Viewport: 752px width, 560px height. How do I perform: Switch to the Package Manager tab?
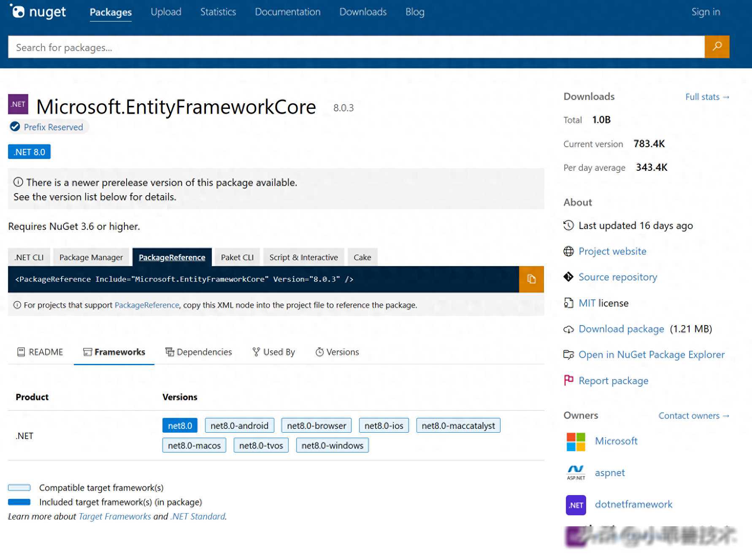pos(91,257)
